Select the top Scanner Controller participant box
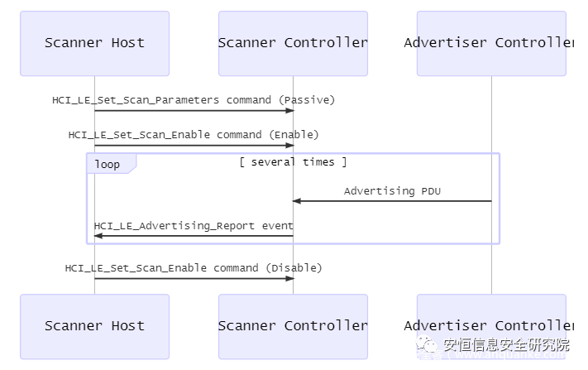588x370 pixels. 293,43
